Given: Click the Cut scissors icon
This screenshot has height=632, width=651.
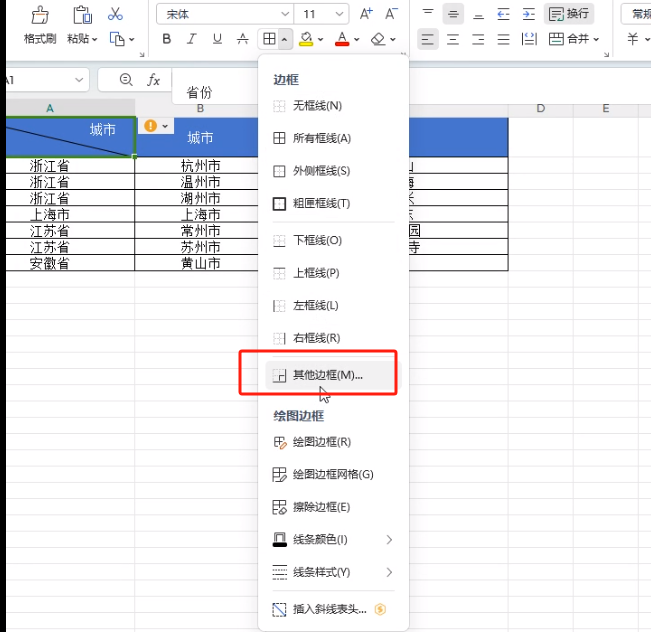Looking at the screenshot, I should pyautogui.click(x=115, y=14).
